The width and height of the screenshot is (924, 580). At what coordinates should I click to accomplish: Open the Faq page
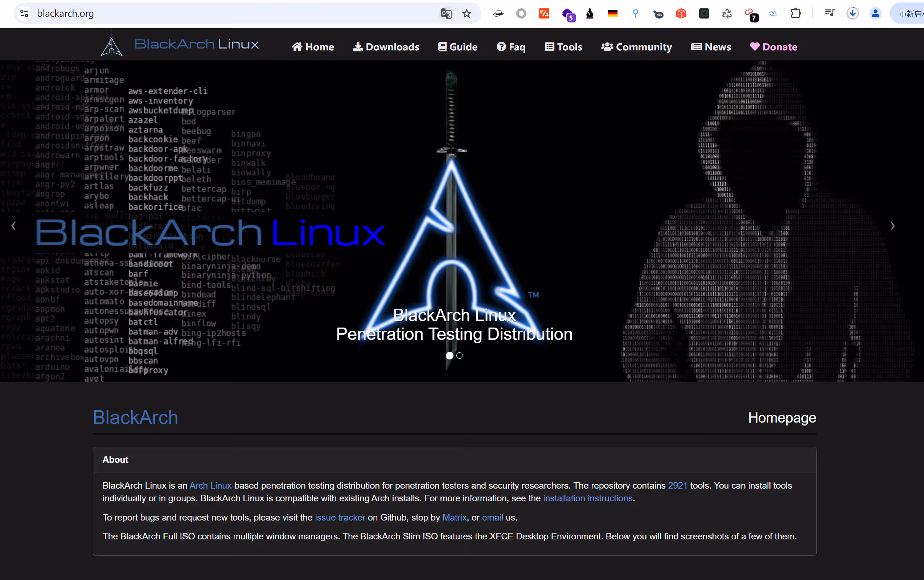511,47
